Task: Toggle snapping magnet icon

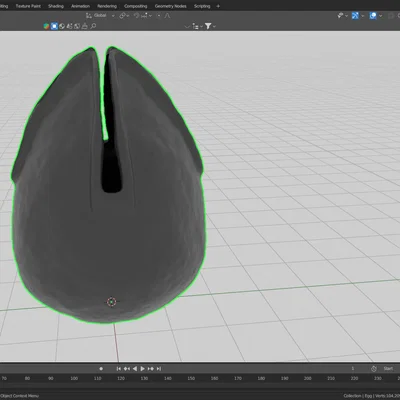Action: (x=136, y=15)
